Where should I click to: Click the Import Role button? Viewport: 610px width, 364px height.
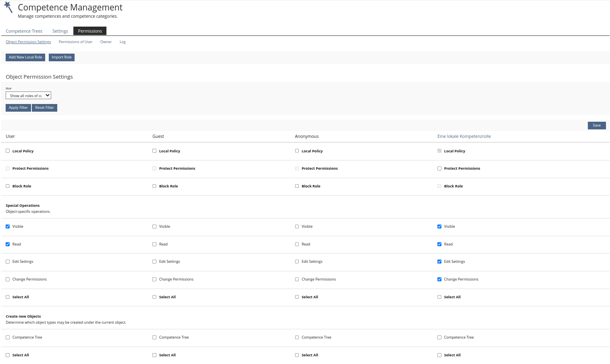coord(62,57)
